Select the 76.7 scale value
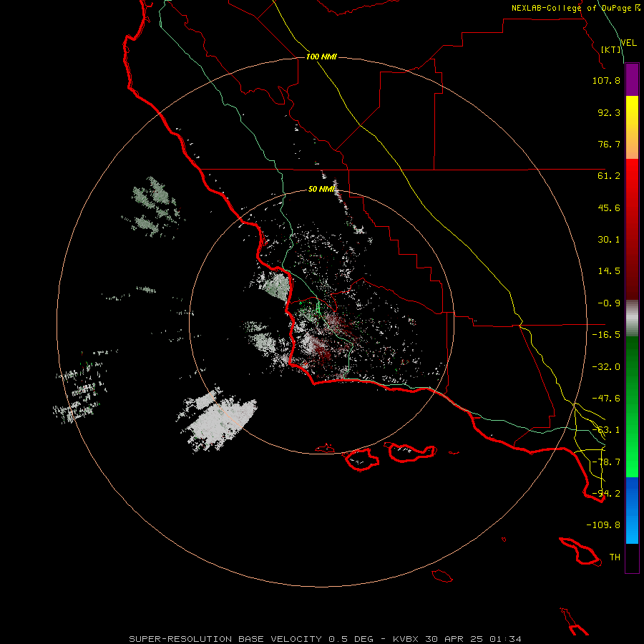This screenshot has height=644, width=644. [x=609, y=144]
